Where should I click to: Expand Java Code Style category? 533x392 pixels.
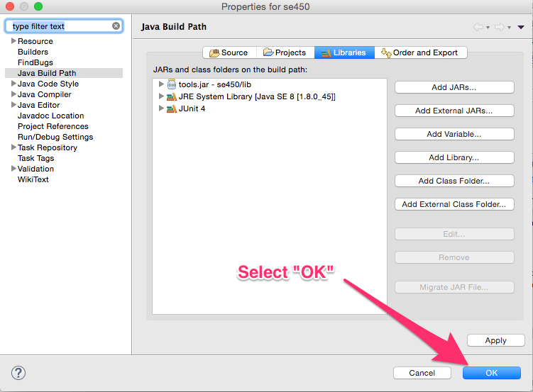[13, 84]
